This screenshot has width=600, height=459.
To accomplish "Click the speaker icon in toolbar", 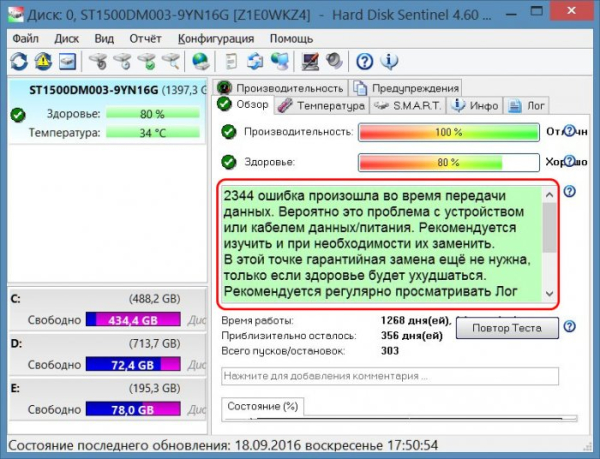I will tap(332, 62).
